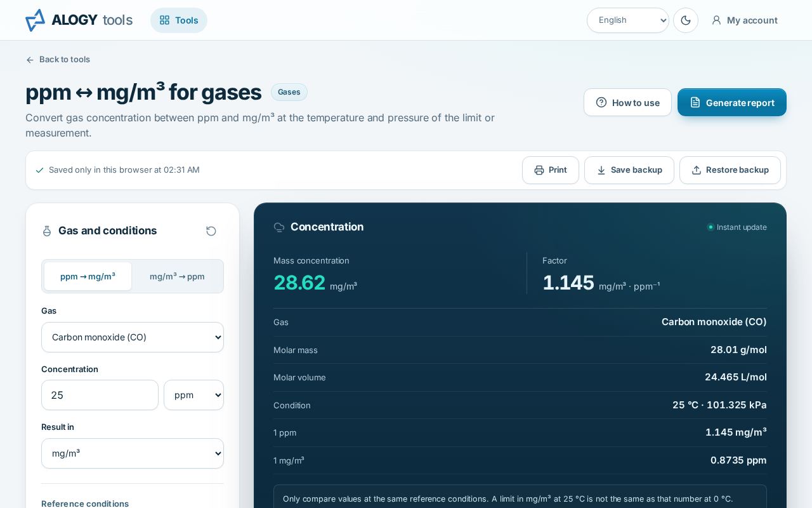Switch to mg/m³ → ppm mode
The height and width of the screenshot is (508, 812).
click(177, 276)
